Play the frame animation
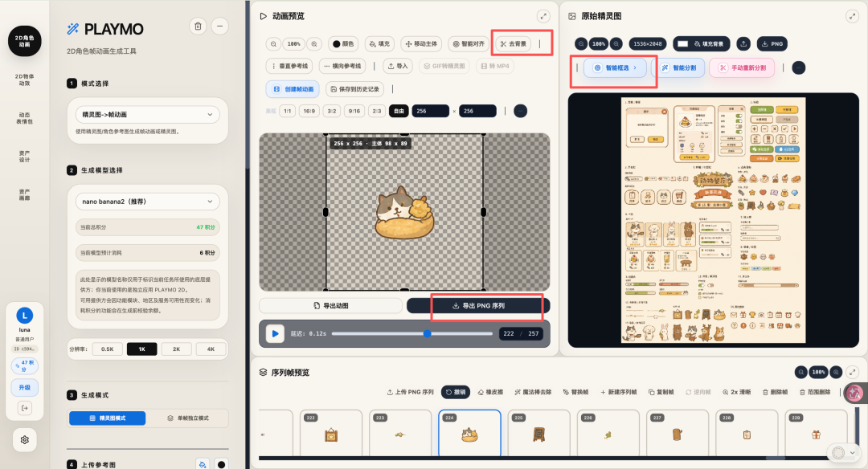Image resolution: width=868 pixels, height=469 pixels. [275, 333]
